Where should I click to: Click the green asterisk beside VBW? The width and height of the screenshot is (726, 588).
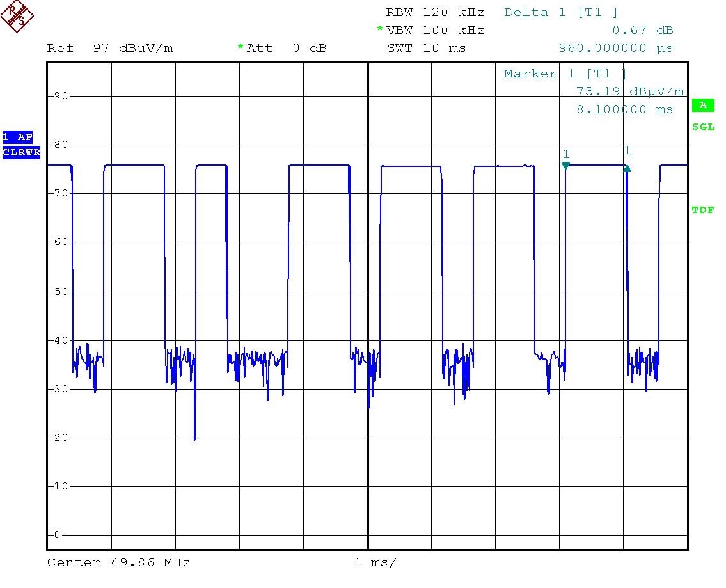[x=380, y=30]
